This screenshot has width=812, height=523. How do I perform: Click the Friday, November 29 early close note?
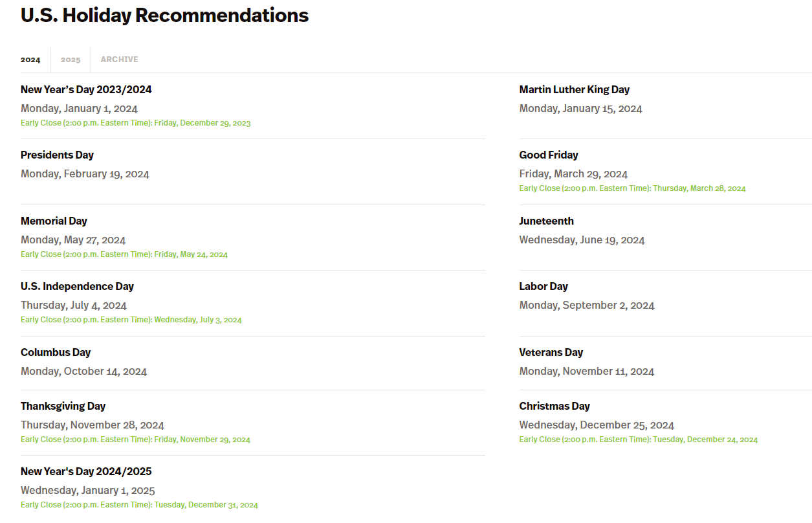[135, 440]
